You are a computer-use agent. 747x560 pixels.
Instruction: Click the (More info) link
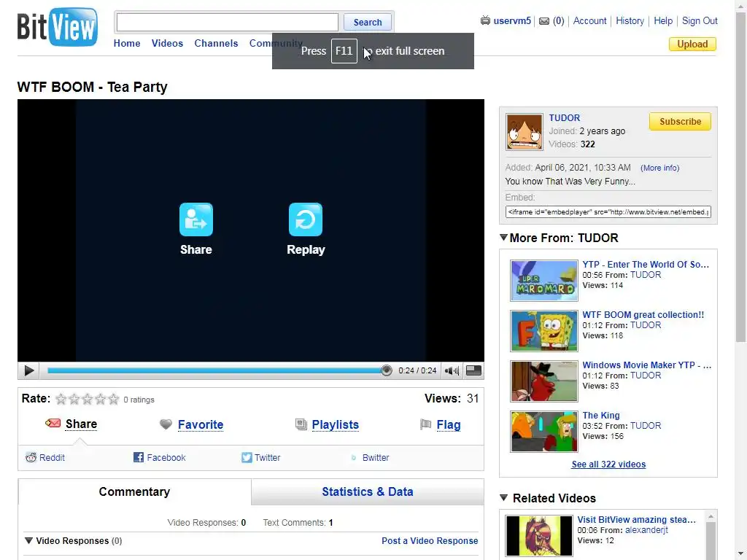(x=659, y=168)
